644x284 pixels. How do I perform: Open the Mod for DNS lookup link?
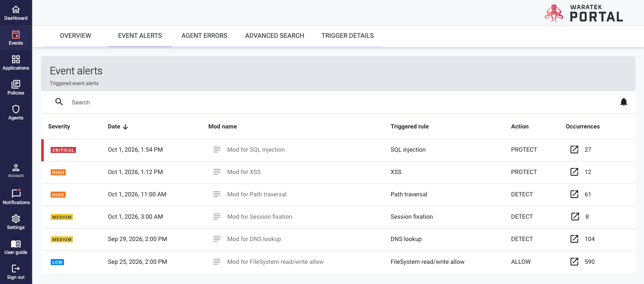click(254, 239)
